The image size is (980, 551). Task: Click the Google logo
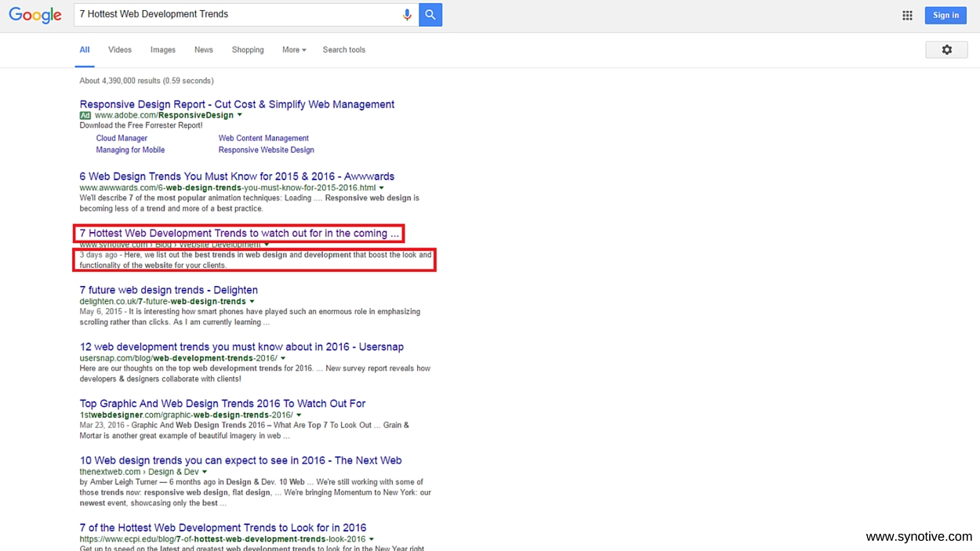(35, 16)
